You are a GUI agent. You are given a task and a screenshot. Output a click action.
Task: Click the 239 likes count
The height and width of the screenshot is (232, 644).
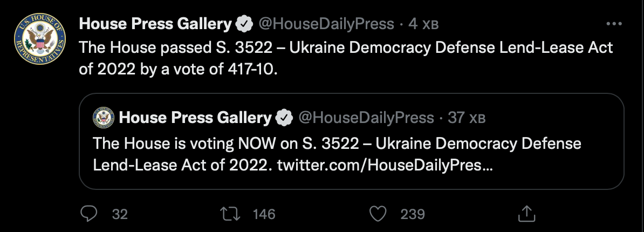click(413, 214)
